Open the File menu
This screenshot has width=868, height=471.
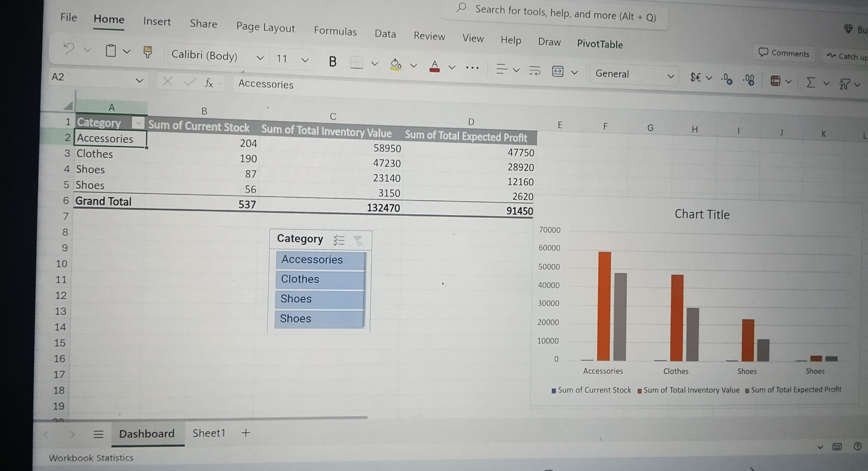(x=69, y=17)
